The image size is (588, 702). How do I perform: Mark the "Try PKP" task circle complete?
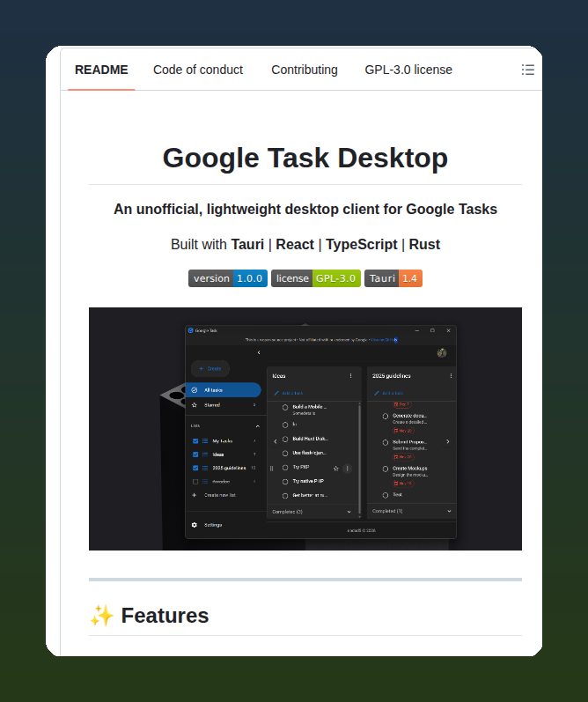click(285, 468)
